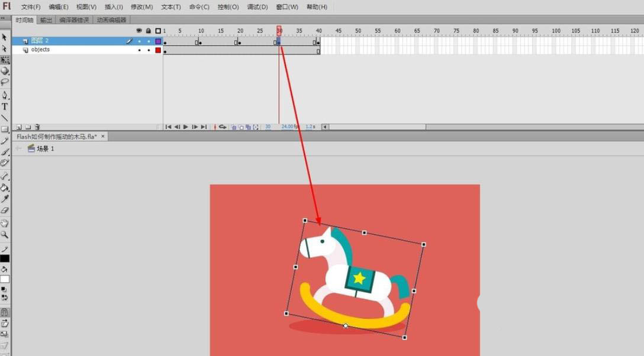The image size is (644, 356).
Task: Open Modify Onion Markers dropdown
Action: tap(256, 127)
